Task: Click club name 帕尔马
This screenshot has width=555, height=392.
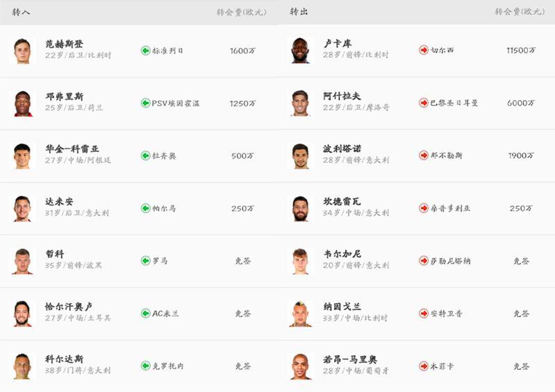Action: coord(164,208)
